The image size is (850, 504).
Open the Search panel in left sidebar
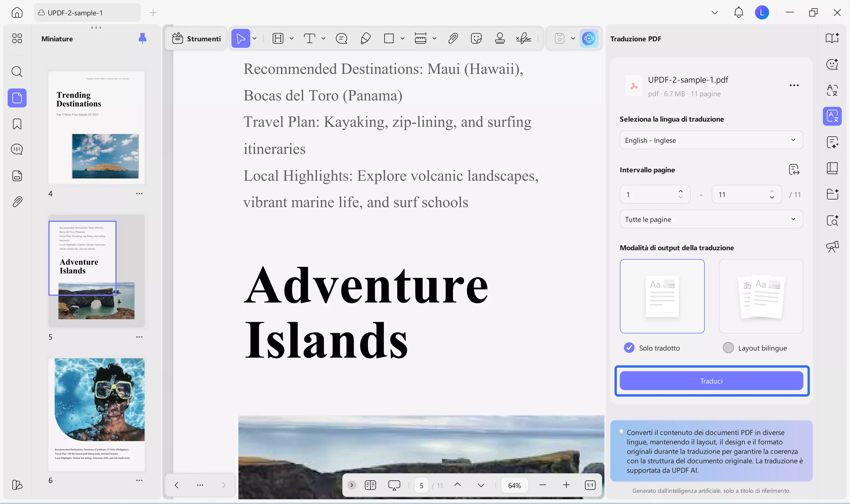click(17, 72)
